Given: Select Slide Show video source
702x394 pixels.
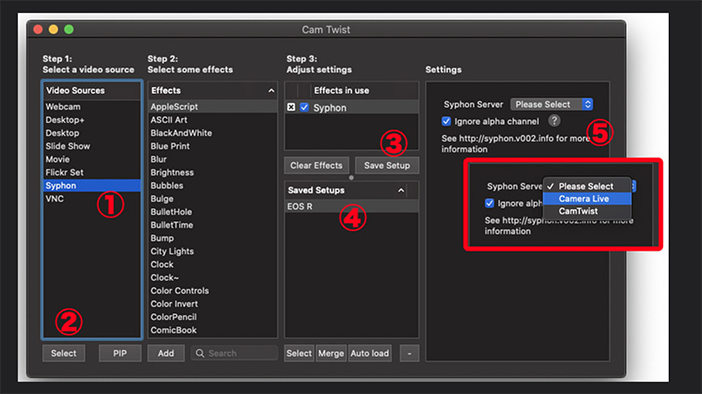Looking at the screenshot, I should click(92, 146).
